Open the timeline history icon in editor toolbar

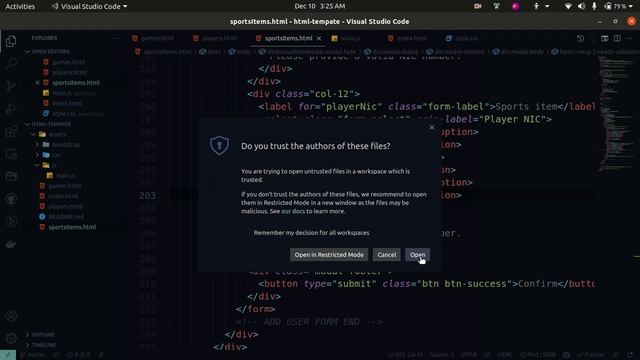point(580,38)
